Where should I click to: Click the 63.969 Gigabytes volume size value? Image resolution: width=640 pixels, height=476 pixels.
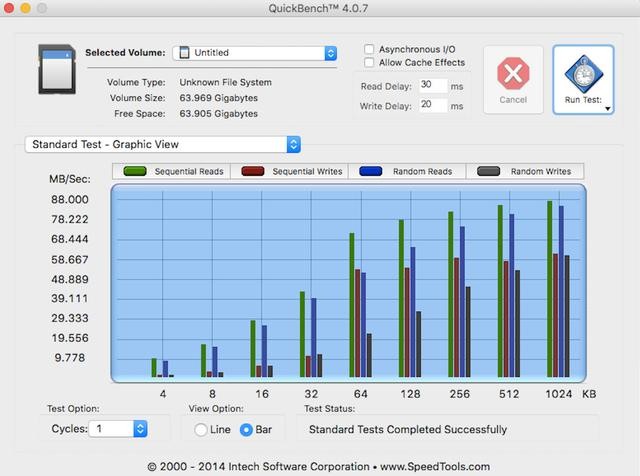click(x=218, y=98)
